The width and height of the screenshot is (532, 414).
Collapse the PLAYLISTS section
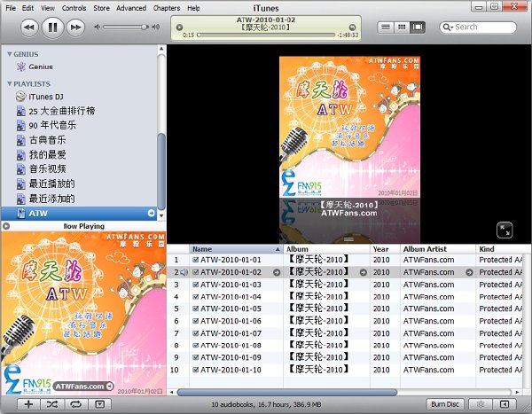(x=10, y=83)
